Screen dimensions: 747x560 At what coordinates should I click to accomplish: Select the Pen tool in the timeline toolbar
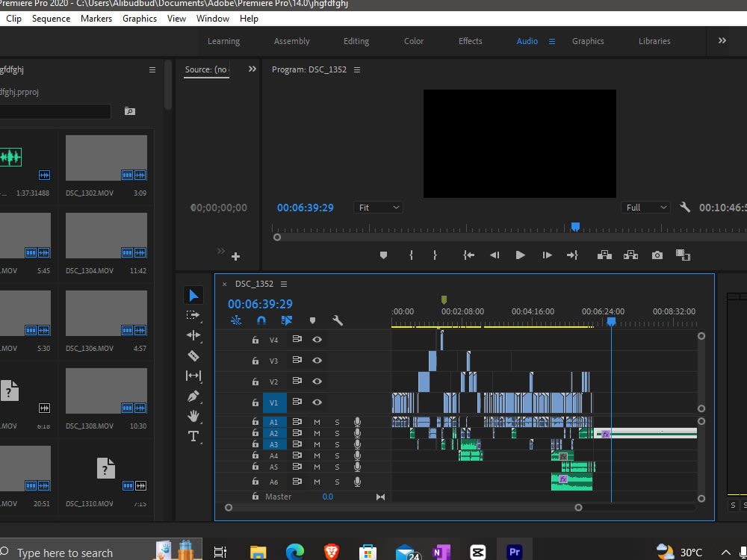(193, 396)
